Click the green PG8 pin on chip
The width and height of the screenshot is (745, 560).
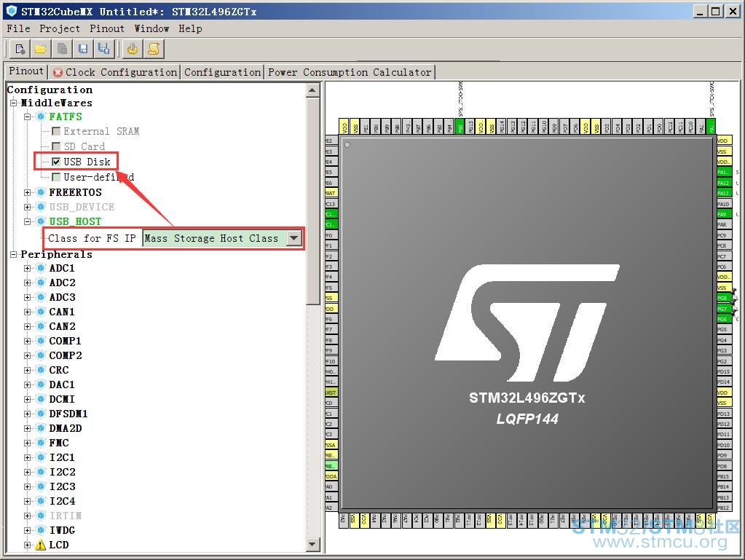pos(723,298)
